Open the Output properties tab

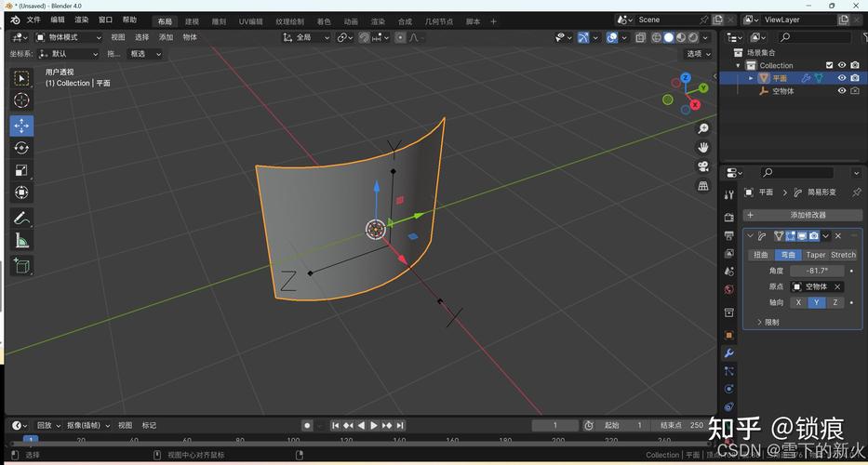[x=729, y=235]
